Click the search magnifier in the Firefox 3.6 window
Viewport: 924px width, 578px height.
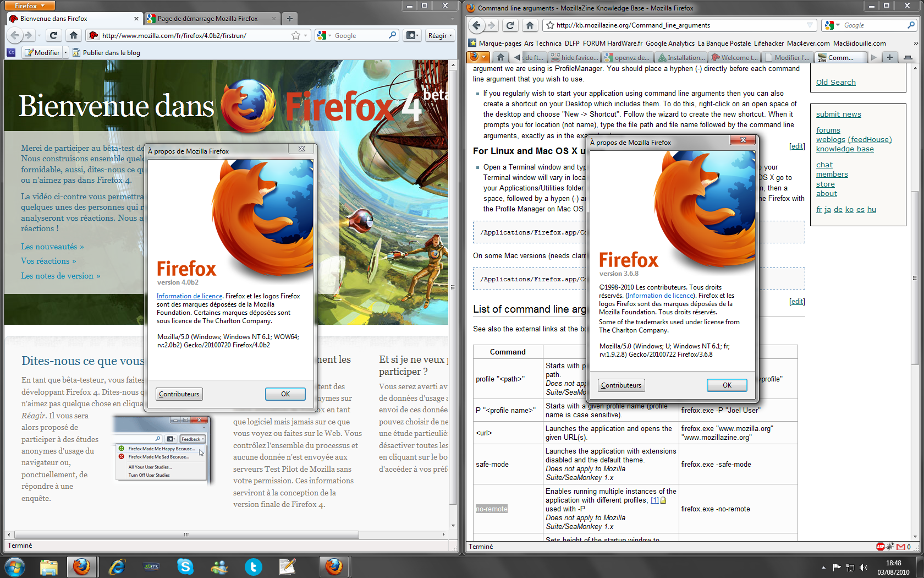coord(911,25)
